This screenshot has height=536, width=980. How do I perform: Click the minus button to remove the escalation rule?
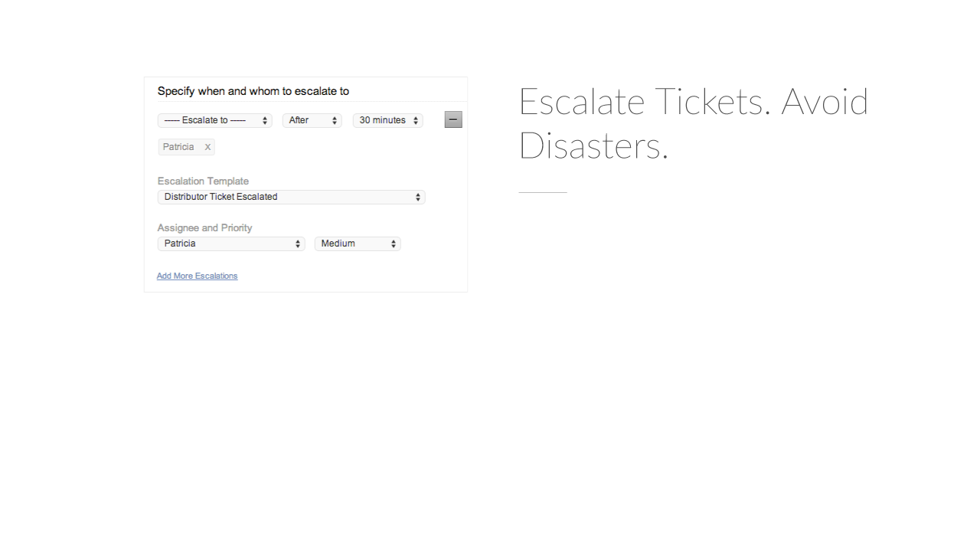pos(453,119)
